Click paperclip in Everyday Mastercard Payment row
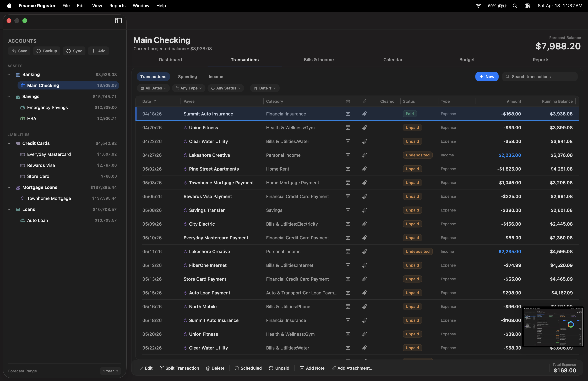This screenshot has width=588, height=381. pos(364,238)
